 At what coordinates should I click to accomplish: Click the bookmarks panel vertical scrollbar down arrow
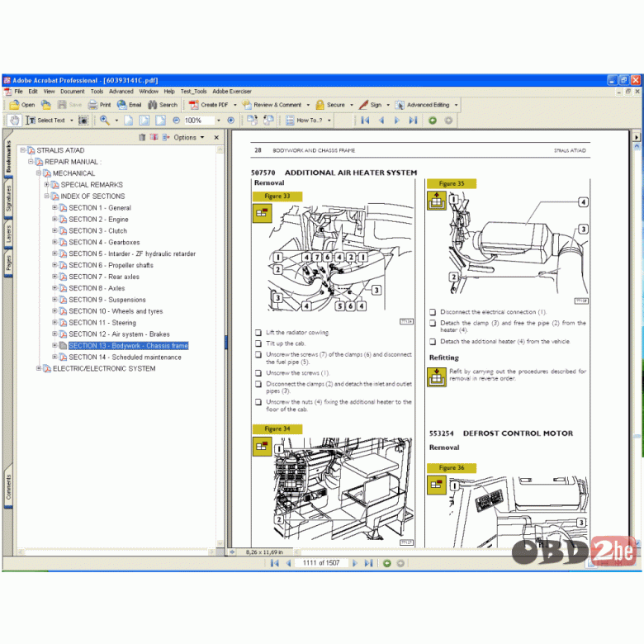pyautogui.click(x=220, y=543)
